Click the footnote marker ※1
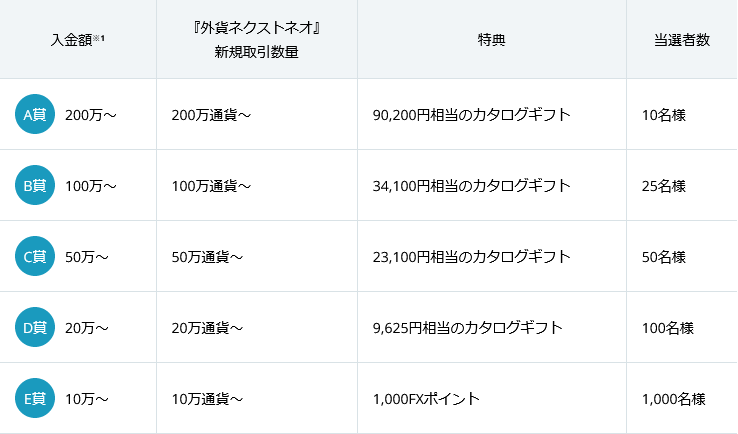Screen dimensions: 738x434 click(100, 37)
